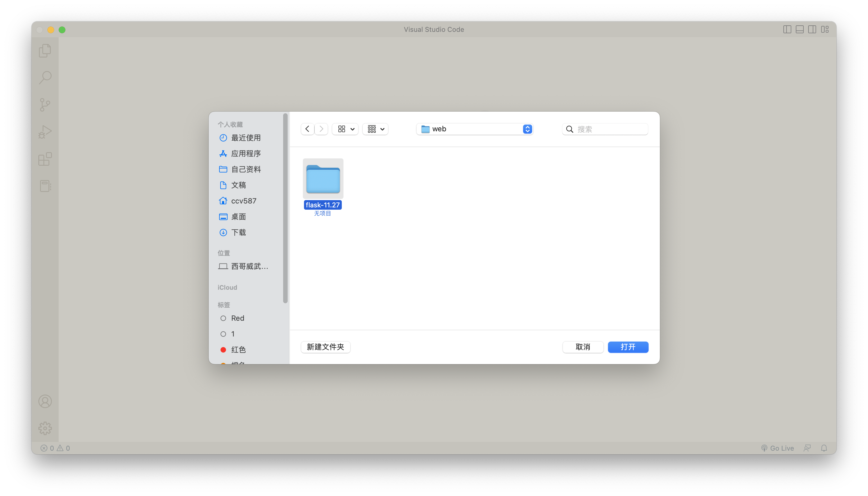The width and height of the screenshot is (868, 496).
Task: Click the errors and warnings status indicator
Action: coord(55,448)
